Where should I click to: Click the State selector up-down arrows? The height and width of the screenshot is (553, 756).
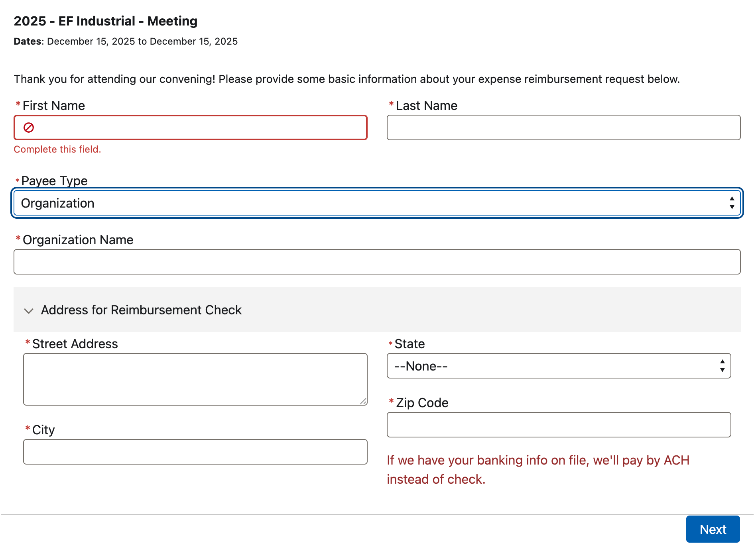722,366
